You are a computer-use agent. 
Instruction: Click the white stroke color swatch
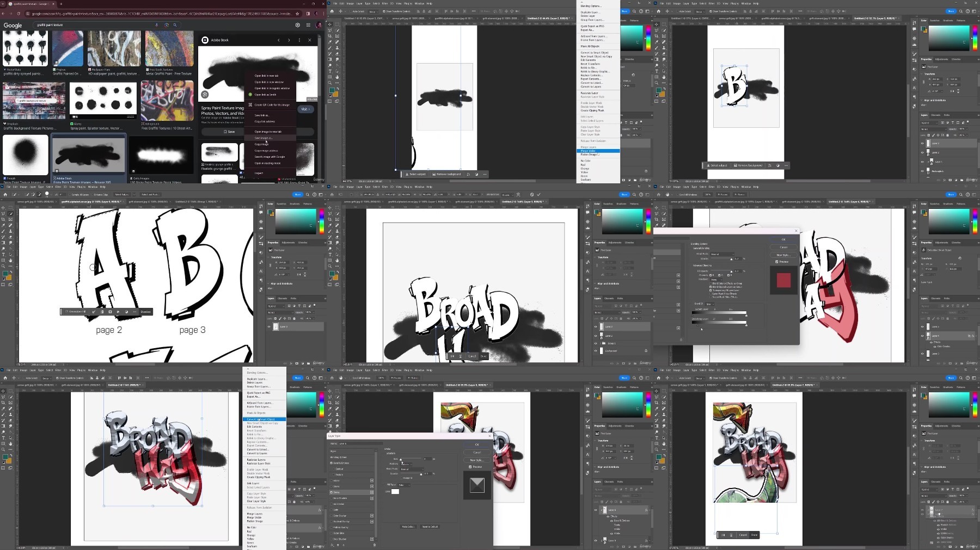tap(395, 492)
